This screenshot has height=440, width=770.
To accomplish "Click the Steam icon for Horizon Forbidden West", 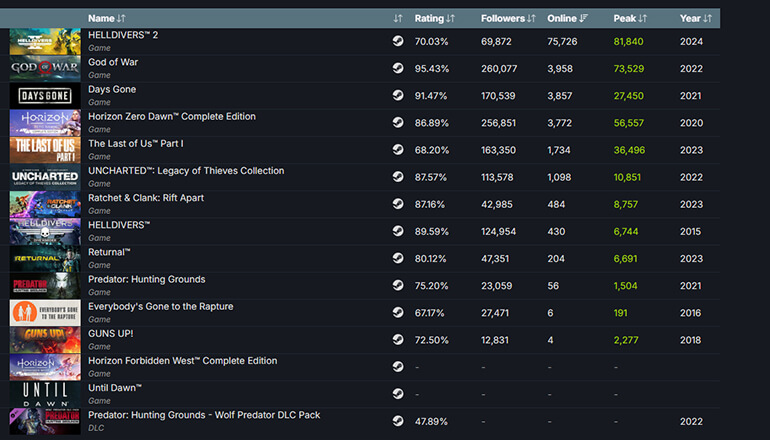I will click(398, 366).
